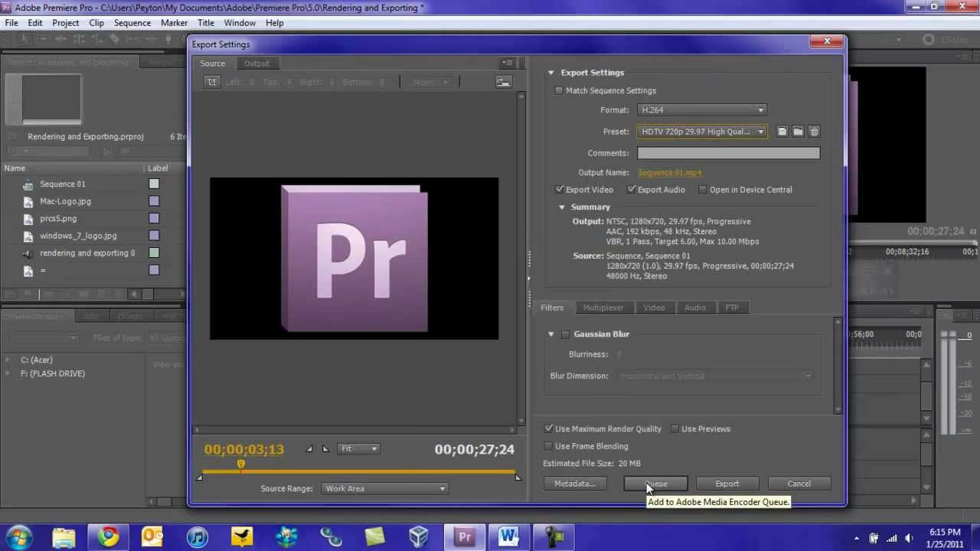This screenshot has width=980, height=551.
Task: Click the Export button
Action: [x=727, y=484]
